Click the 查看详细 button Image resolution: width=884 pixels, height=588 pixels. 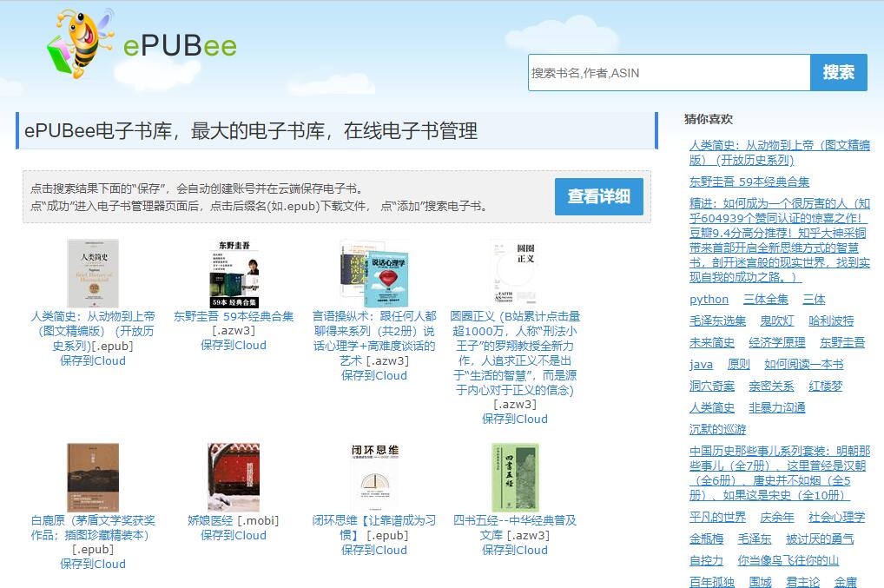[598, 196]
